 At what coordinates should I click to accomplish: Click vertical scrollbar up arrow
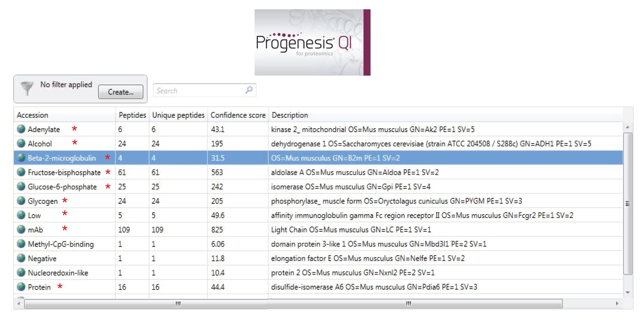[x=628, y=127]
